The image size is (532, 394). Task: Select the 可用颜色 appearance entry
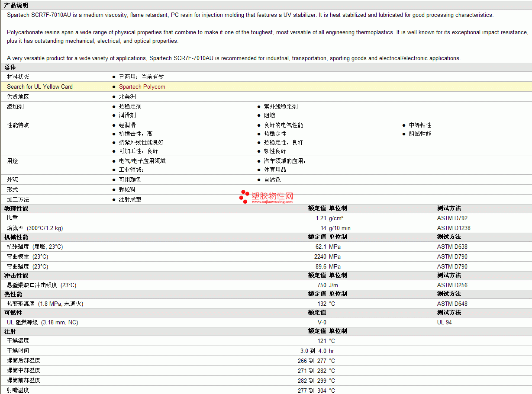[x=130, y=179]
